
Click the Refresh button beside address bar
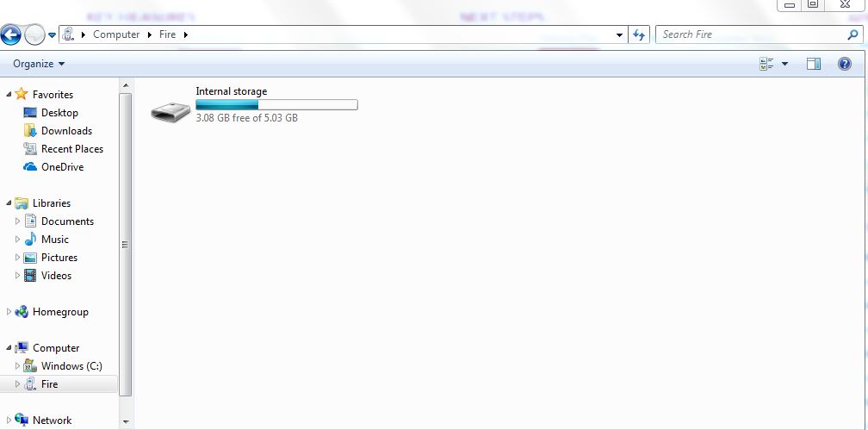tap(639, 35)
